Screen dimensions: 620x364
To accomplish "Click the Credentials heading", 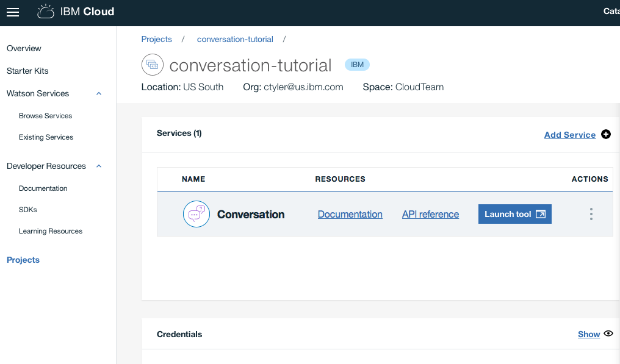I will 179,334.
